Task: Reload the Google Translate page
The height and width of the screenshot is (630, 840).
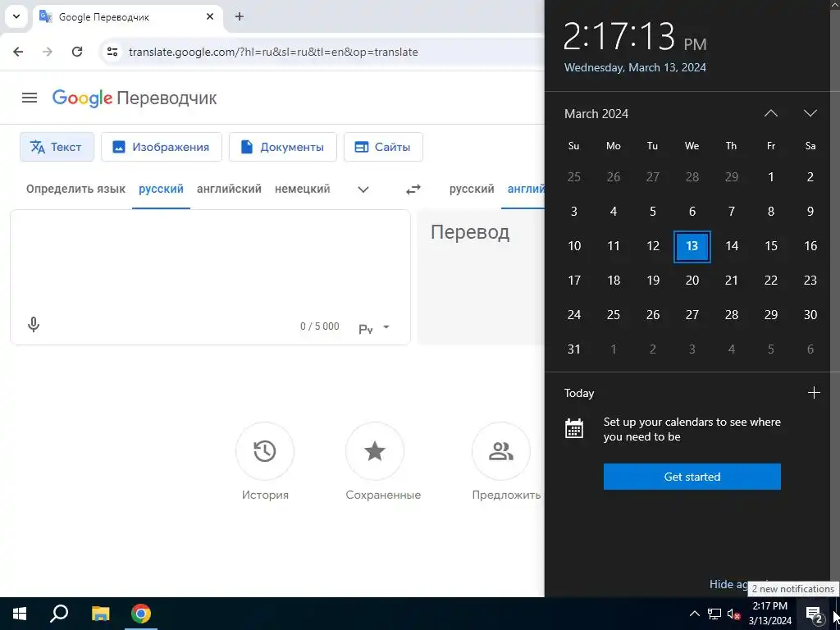Action: tap(77, 52)
